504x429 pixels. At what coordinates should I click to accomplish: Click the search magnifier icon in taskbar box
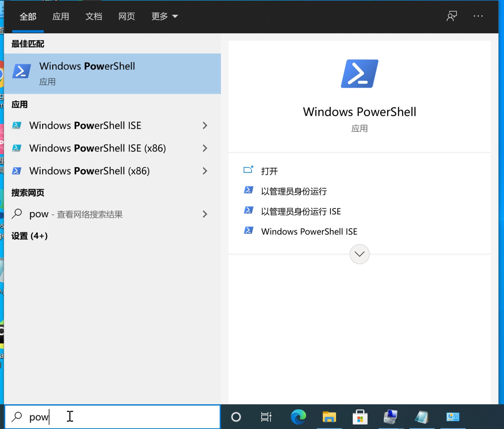pos(17,417)
